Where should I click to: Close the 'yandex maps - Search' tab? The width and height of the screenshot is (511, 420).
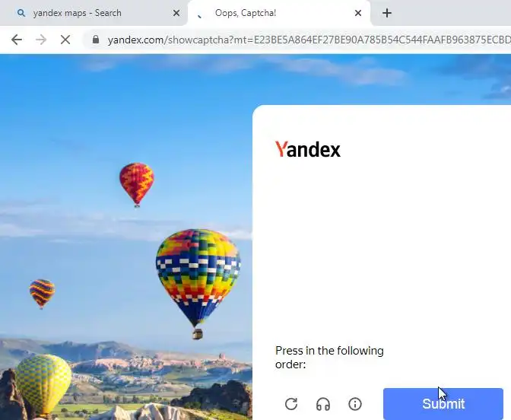(x=176, y=13)
